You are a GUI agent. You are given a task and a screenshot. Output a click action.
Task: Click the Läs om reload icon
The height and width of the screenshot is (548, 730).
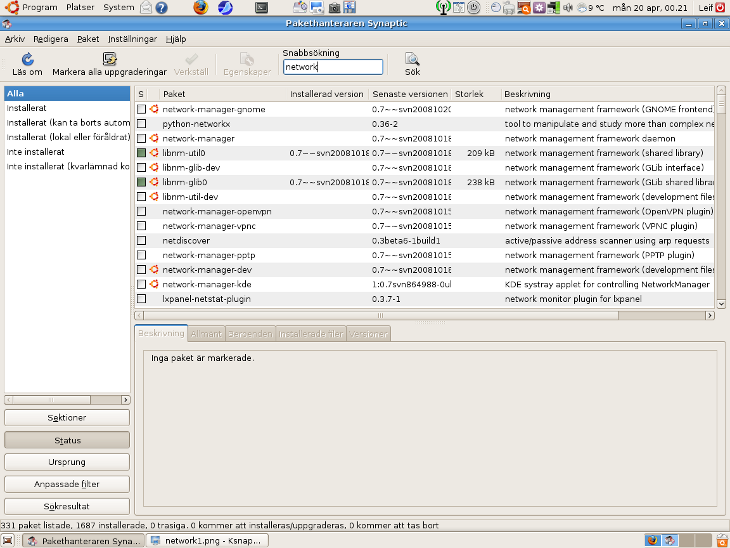point(27,59)
